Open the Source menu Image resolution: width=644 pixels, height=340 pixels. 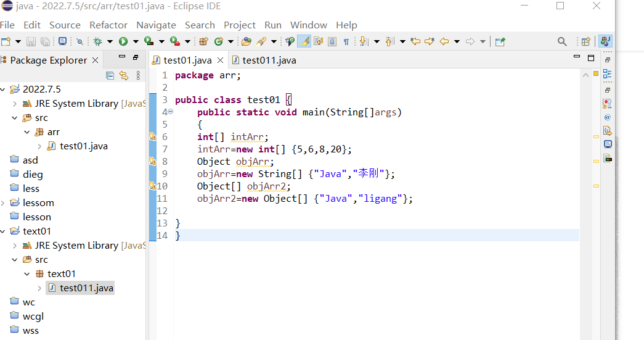65,25
